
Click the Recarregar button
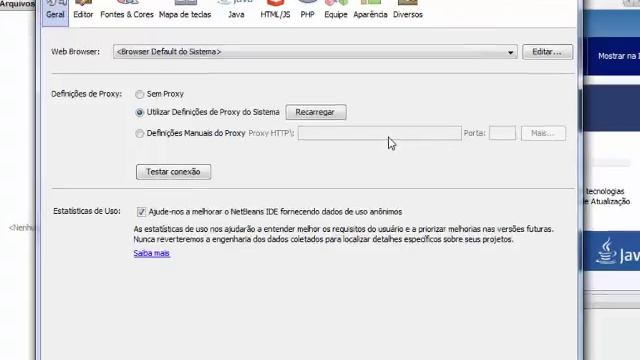pos(316,112)
